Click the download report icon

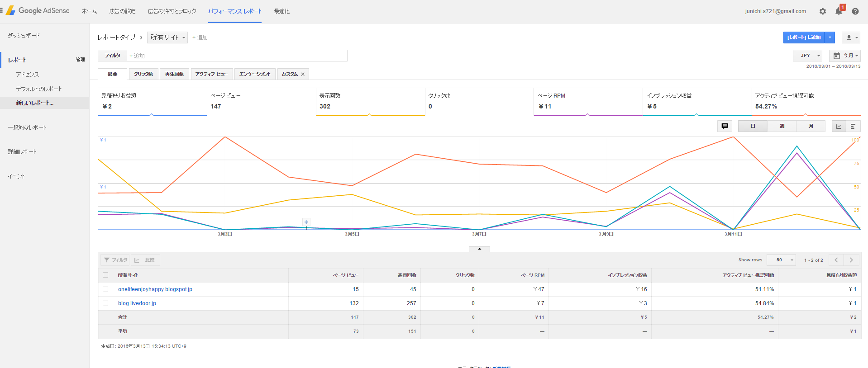pyautogui.click(x=851, y=38)
